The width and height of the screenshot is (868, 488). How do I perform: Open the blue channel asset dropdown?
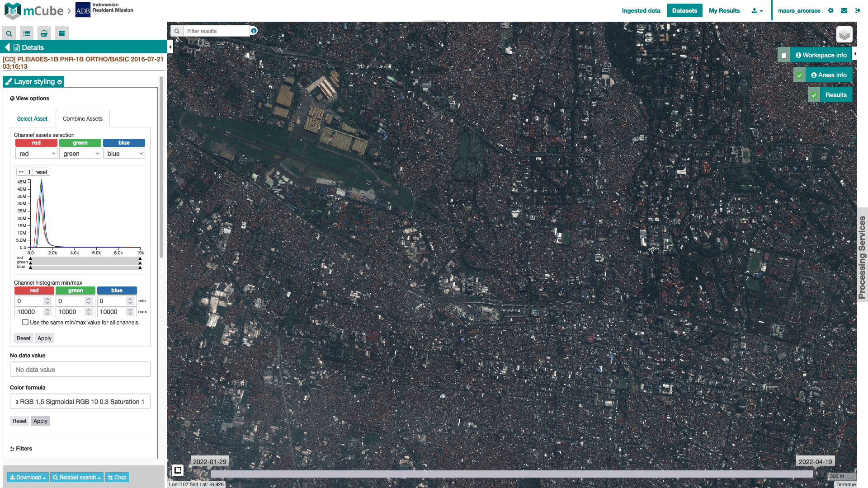tap(124, 154)
